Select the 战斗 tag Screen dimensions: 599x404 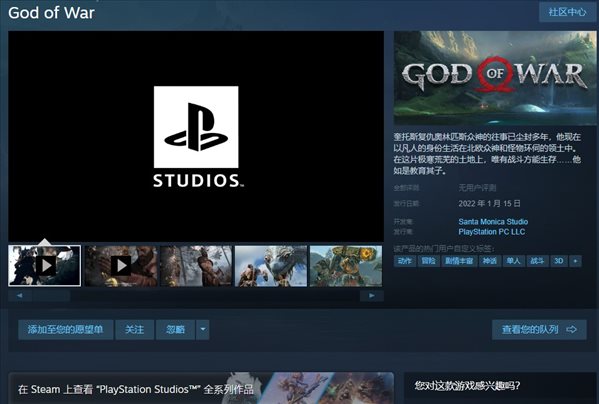pos(537,261)
